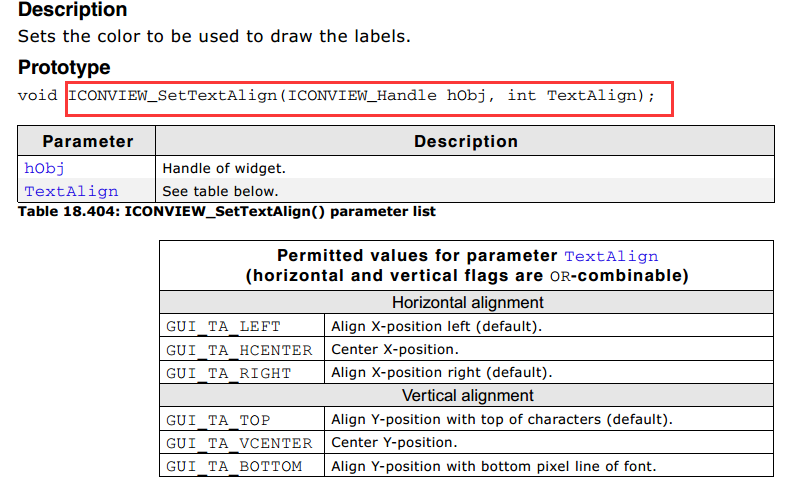Click the Description column header in the parameter table
The width and height of the screenshot is (794, 481).
(465, 141)
